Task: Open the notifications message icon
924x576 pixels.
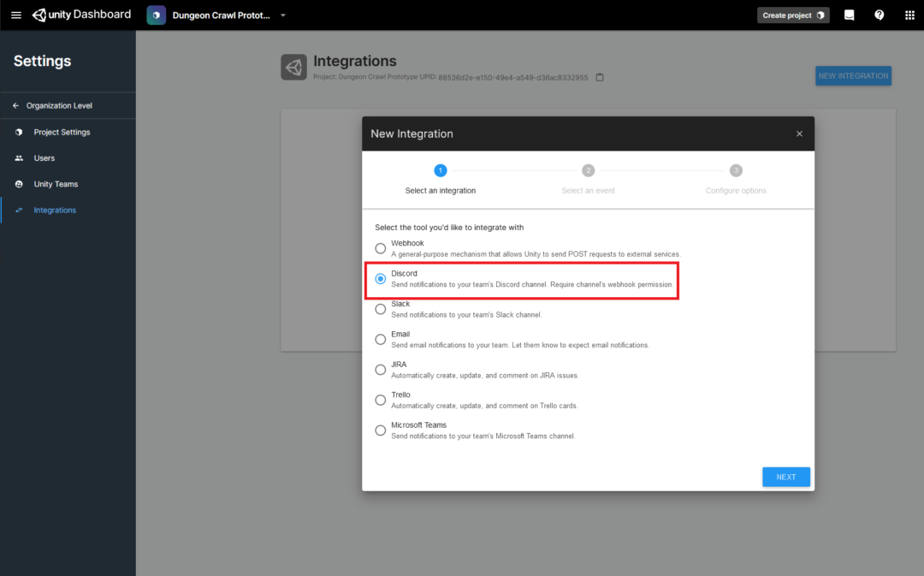Action: (849, 15)
